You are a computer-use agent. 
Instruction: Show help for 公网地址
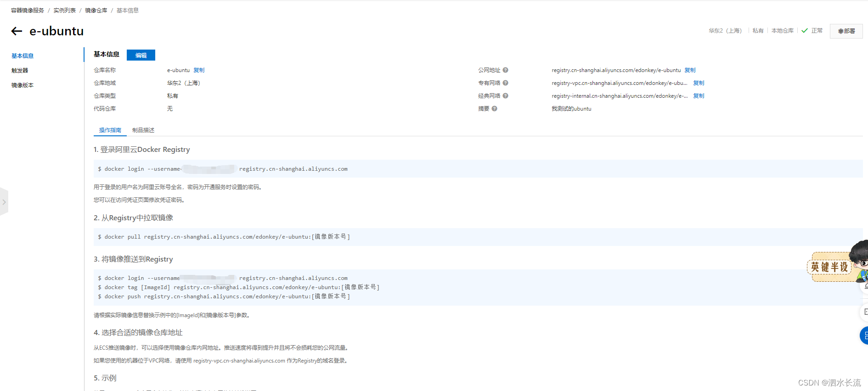505,70
